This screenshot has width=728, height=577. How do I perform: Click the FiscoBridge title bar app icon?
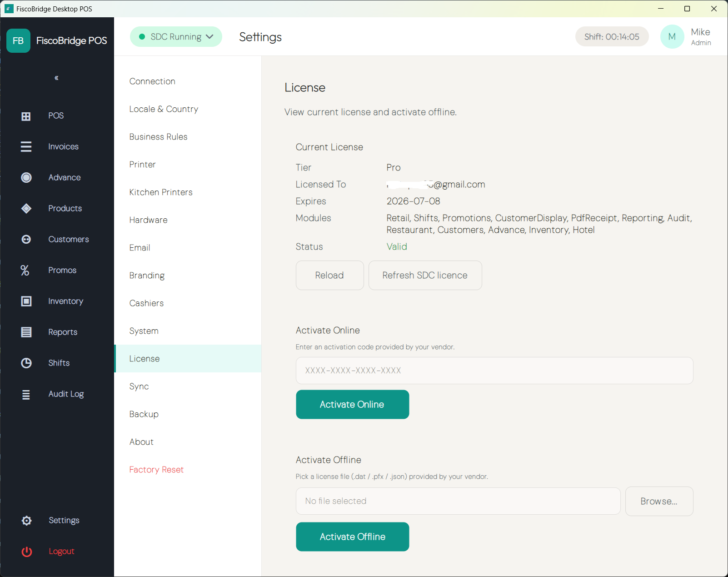click(9, 9)
